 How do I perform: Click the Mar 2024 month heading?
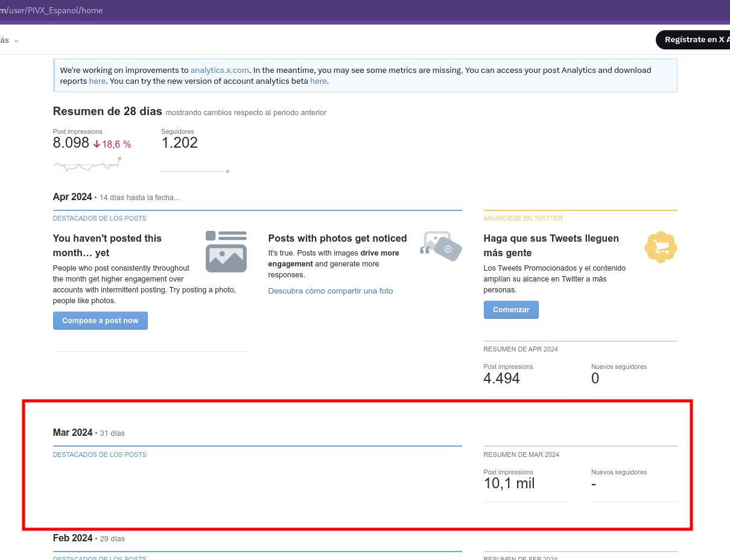(73, 433)
